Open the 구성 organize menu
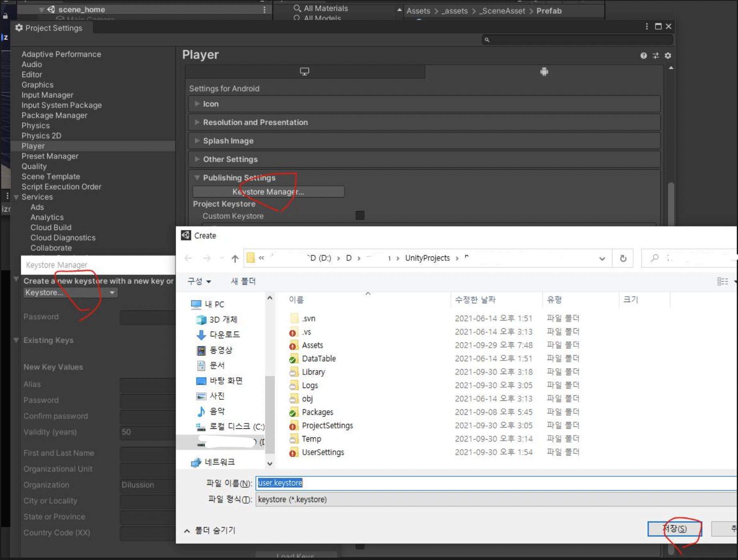The image size is (738, 560). (199, 282)
